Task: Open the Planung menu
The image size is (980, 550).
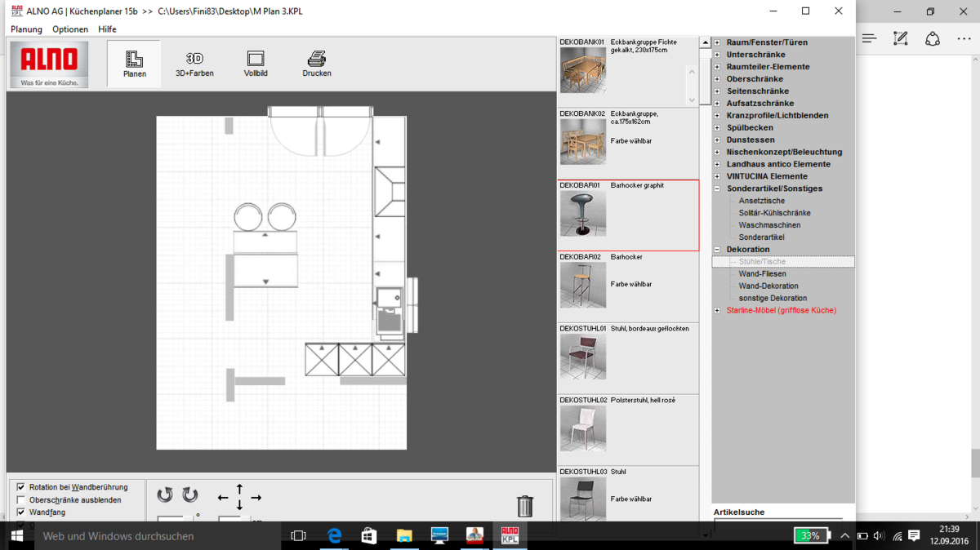Action: tap(26, 29)
